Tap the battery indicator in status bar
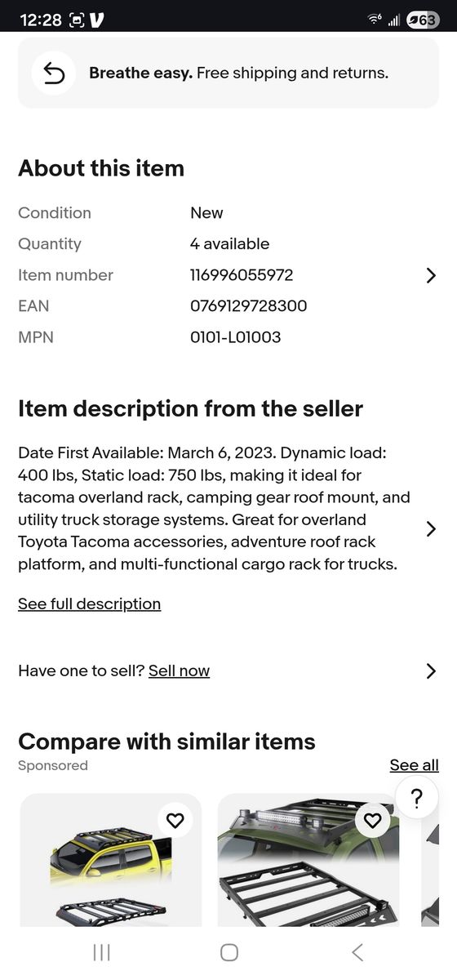This screenshot has height=980, width=457. 423,20
